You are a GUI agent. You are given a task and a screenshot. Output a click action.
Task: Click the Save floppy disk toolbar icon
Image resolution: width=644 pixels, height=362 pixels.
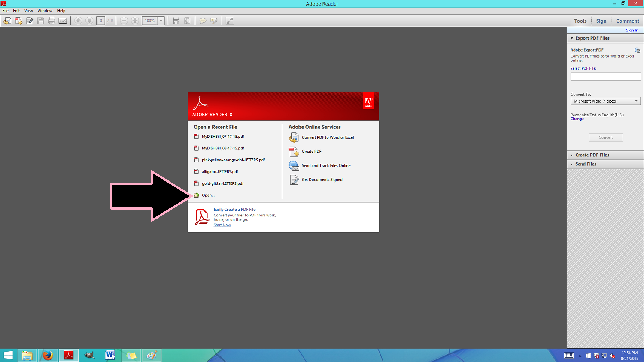[41, 21]
